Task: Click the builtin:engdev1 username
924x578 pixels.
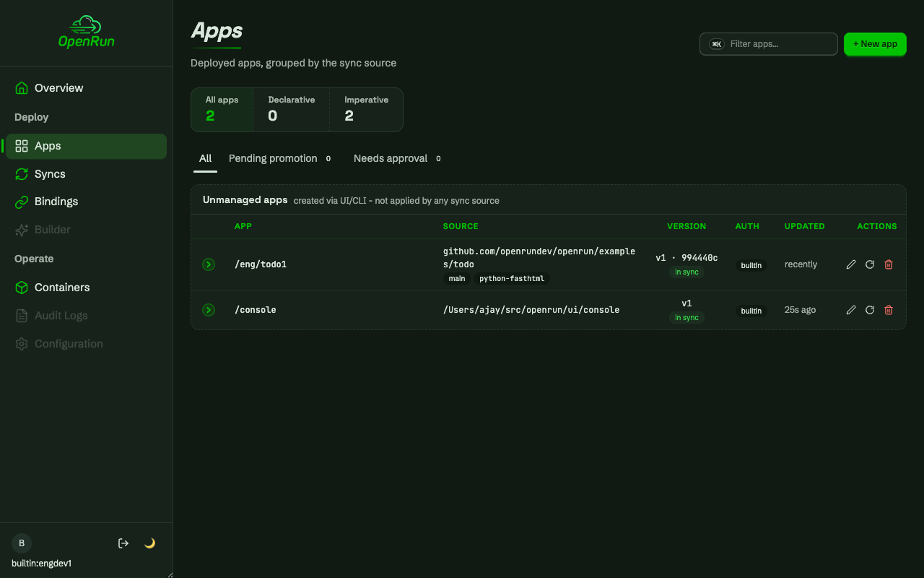Action: point(42,564)
